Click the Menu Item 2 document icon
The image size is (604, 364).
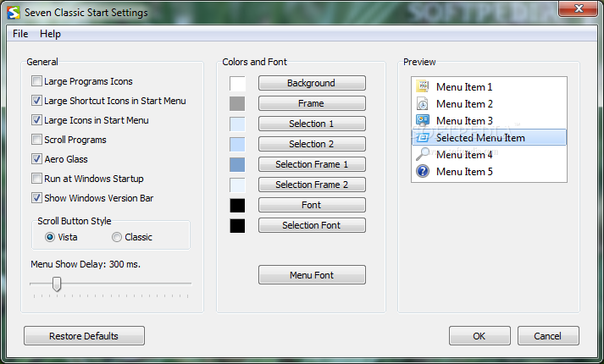(x=423, y=103)
